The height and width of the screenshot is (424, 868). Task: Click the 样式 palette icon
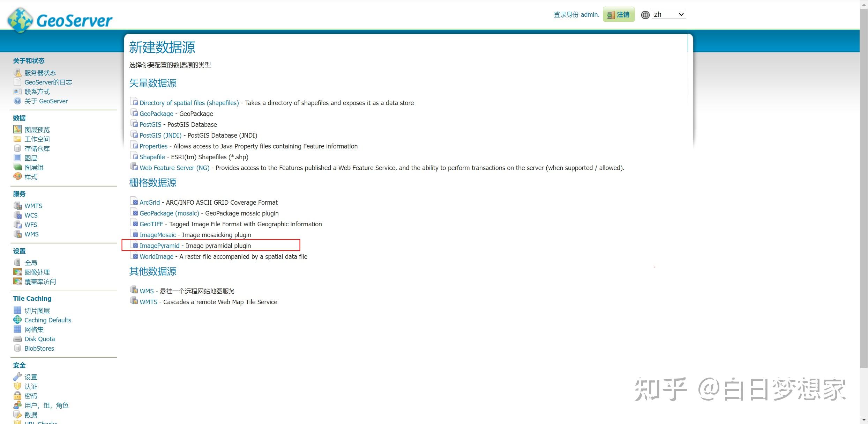click(x=17, y=177)
